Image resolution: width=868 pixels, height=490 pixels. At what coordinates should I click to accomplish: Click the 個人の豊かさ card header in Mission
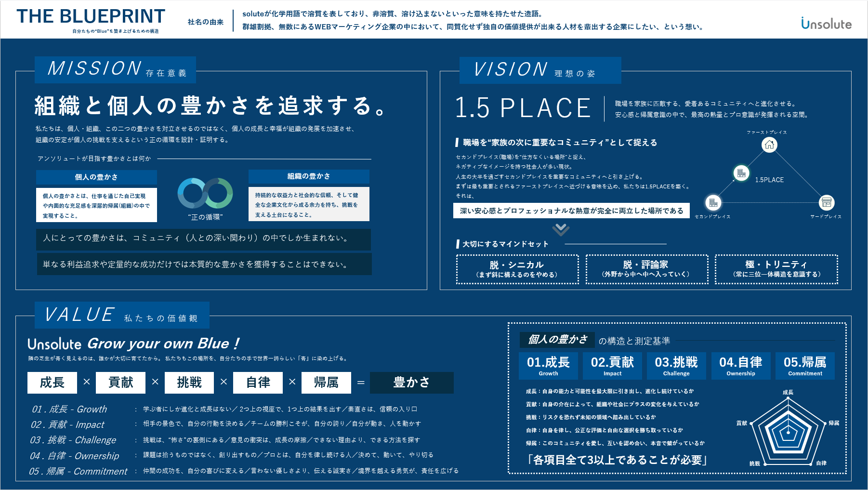pyautogui.click(x=96, y=177)
